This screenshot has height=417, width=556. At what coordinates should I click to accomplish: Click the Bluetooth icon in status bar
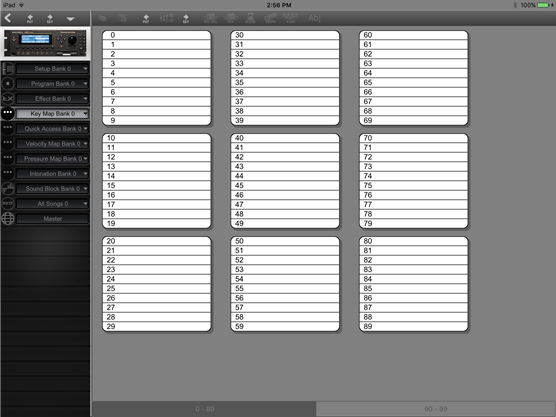tap(515, 5)
